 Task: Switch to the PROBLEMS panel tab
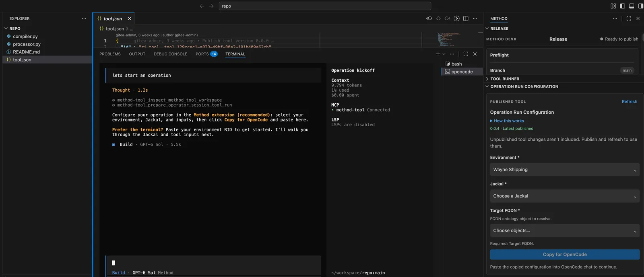[110, 54]
